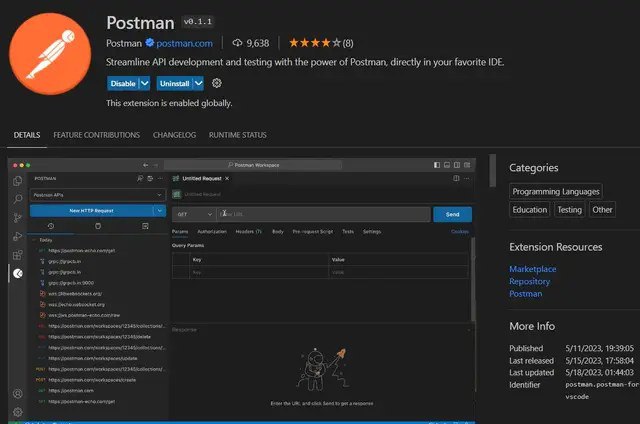This screenshot has width=640, height=424.
Task: Open Extensions icon in preview activity bar
Action: tap(18, 255)
